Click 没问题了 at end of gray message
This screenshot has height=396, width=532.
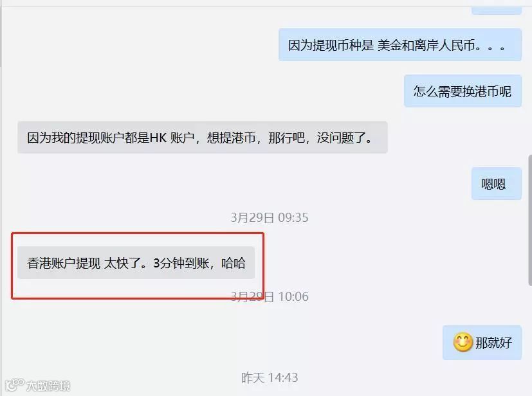344,138
